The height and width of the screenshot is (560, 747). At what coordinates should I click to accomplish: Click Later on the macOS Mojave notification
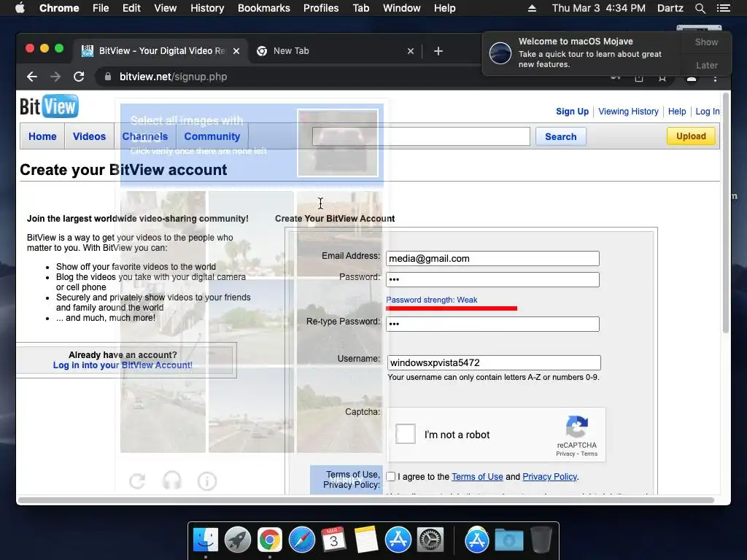coord(706,65)
